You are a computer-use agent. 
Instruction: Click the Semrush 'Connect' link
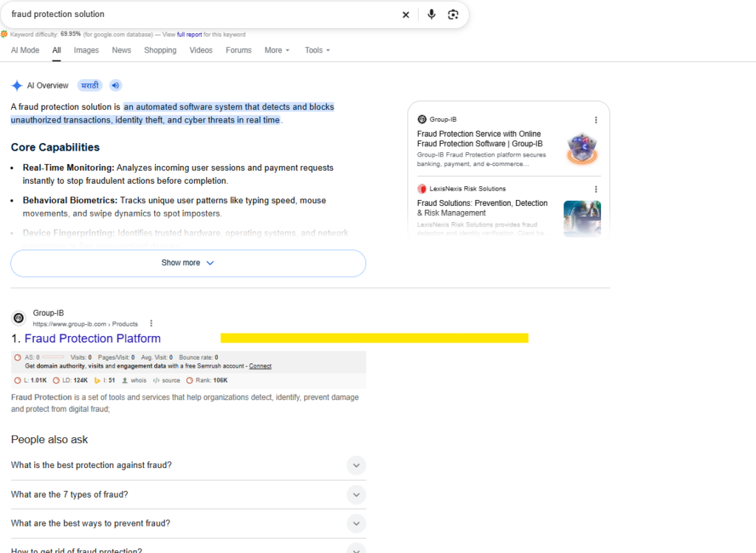coord(261,366)
